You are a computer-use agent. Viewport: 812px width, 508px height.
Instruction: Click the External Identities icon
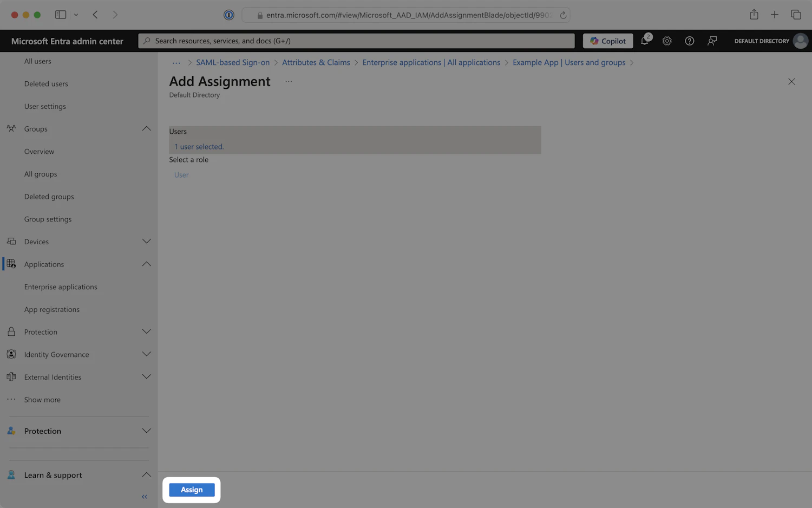click(11, 377)
